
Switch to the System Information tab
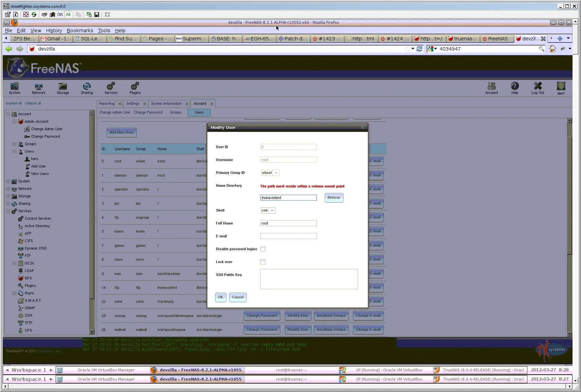pos(166,104)
